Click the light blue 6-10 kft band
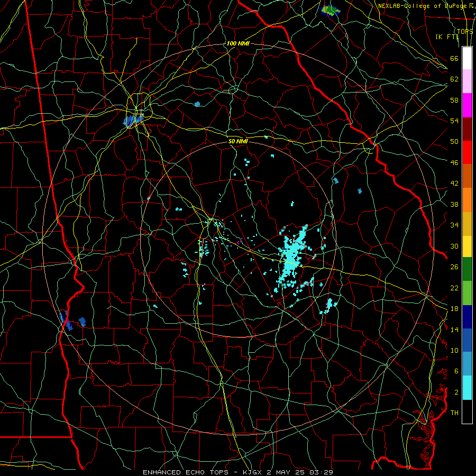This screenshot has height=476, width=476. [467, 364]
